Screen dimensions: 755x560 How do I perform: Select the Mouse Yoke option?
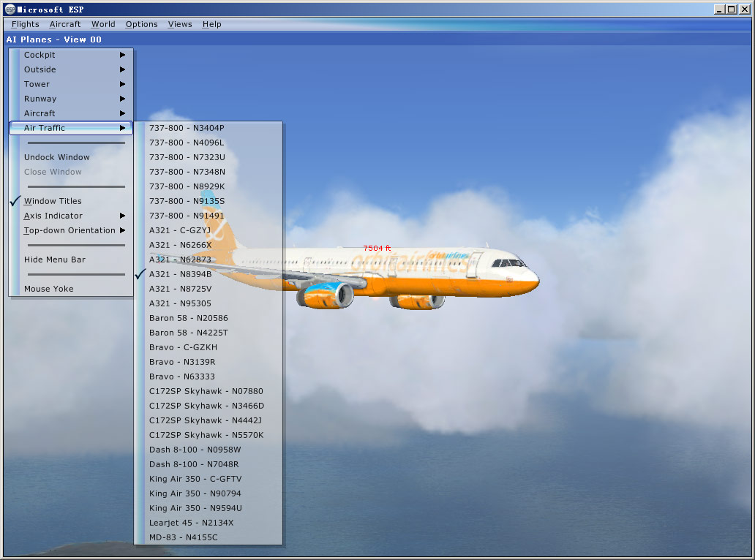pos(71,289)
